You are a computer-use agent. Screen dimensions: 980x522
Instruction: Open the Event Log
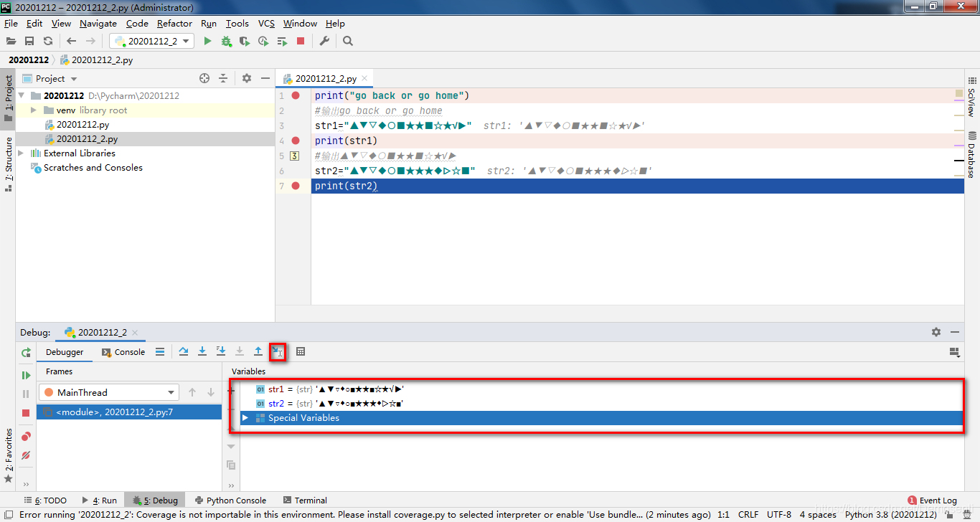click(932, 500)
